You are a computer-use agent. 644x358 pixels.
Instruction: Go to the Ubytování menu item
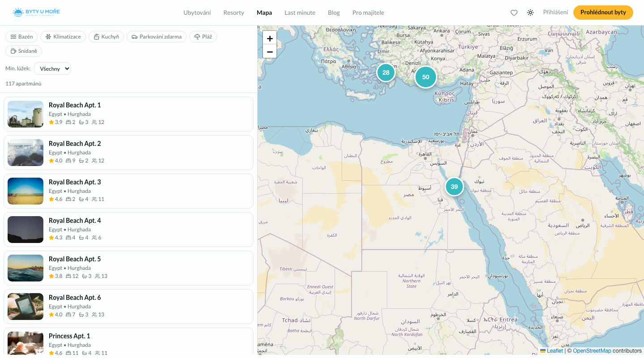[x=197, y=13]
